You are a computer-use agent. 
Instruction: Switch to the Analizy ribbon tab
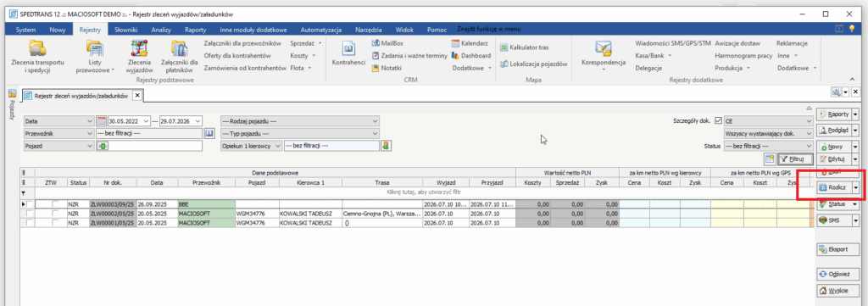click(x=161, y=30)
